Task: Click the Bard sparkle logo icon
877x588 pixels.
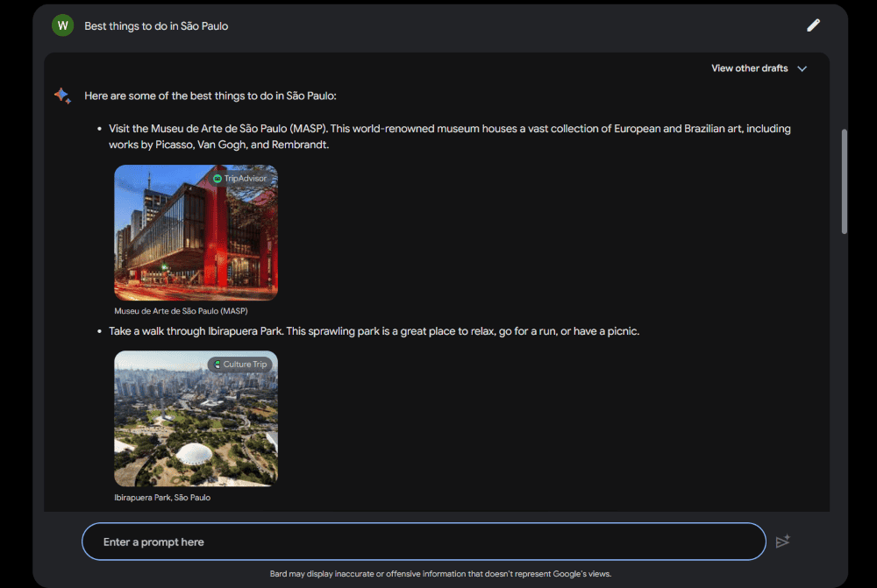Action: point(62,96)
